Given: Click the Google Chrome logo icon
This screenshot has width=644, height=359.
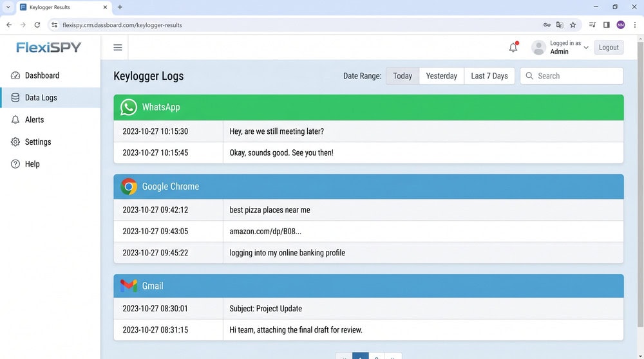Looking at the screenshot, I should (129, 187).
